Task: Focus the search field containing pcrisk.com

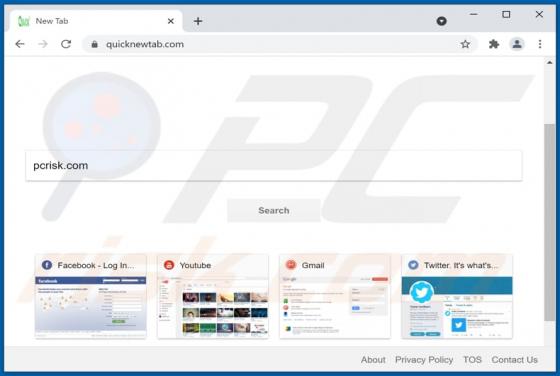Action: click(274, 166)
